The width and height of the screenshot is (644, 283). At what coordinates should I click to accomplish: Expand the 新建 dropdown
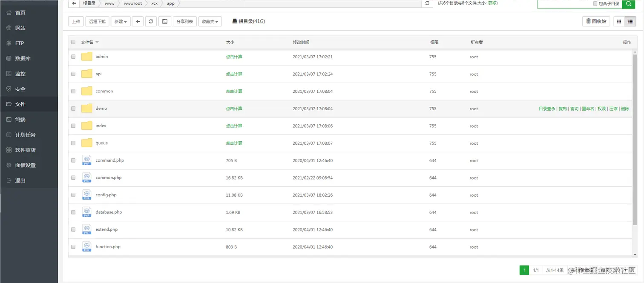121,21
